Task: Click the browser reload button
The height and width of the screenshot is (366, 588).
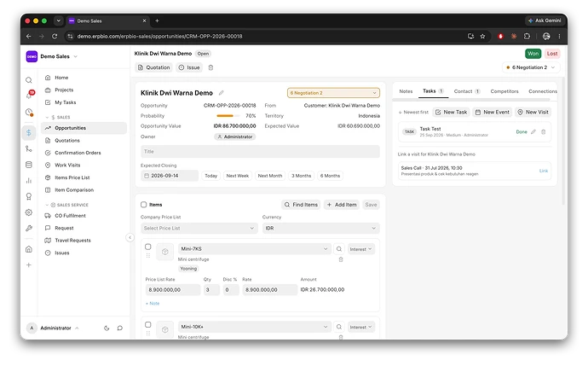Action: click(55, 36)
